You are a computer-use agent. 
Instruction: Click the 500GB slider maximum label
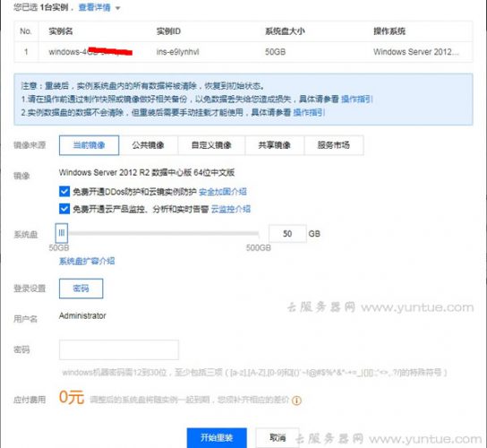259,248
